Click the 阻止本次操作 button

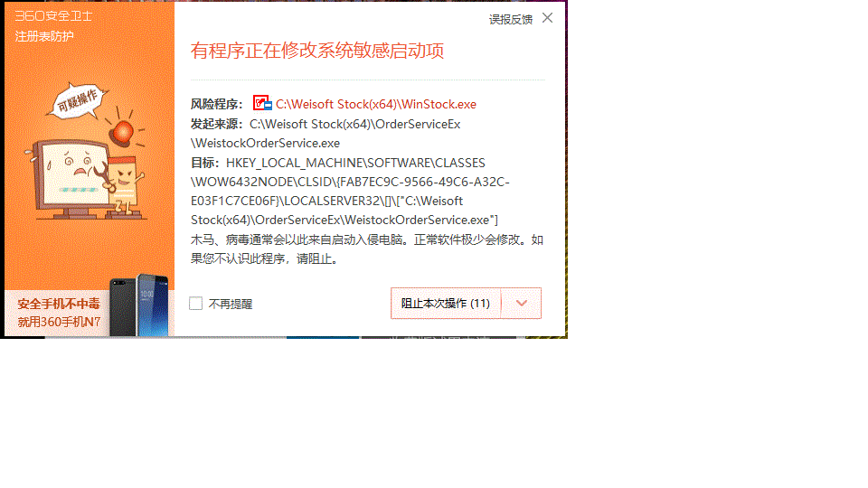(446, 304)
